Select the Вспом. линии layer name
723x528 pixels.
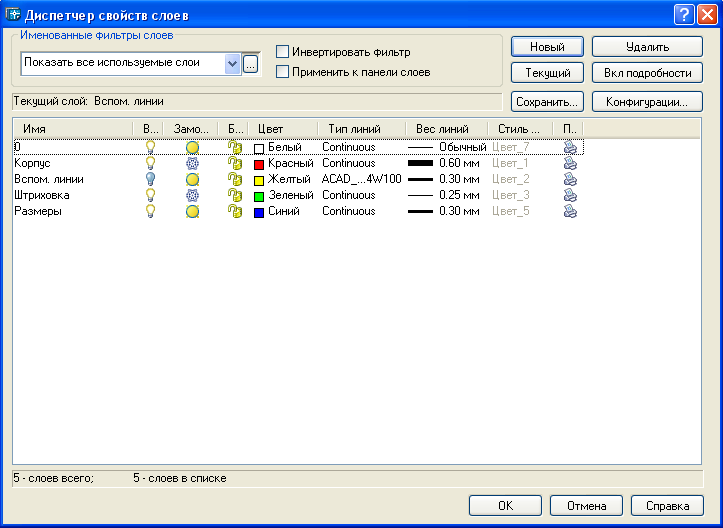(49, 179)
